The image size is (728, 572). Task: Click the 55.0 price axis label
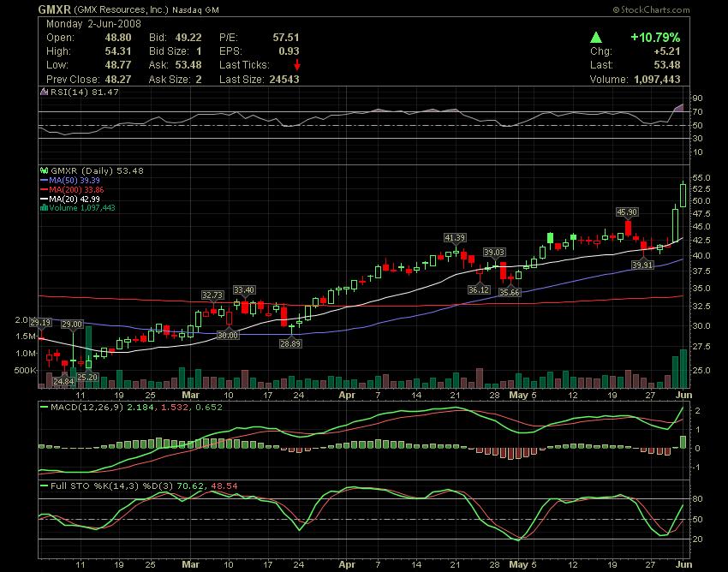(701, 178)
